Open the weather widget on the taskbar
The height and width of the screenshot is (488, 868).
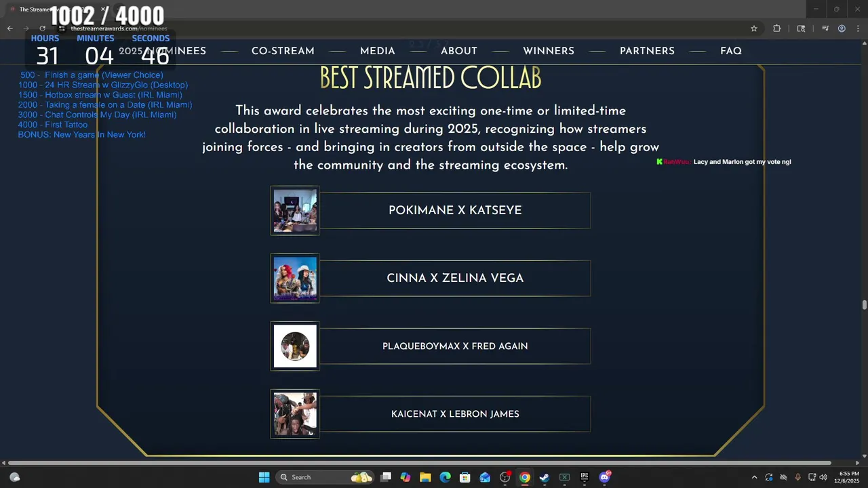(15, 477)
